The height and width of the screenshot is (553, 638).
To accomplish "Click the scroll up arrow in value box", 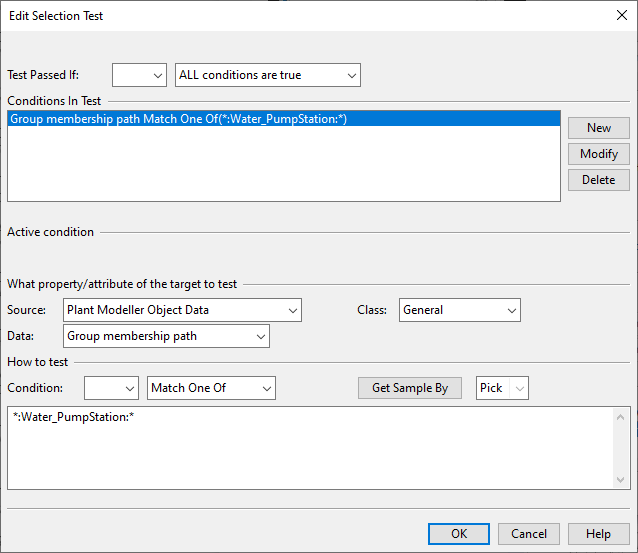I will (x=623, y=414).
